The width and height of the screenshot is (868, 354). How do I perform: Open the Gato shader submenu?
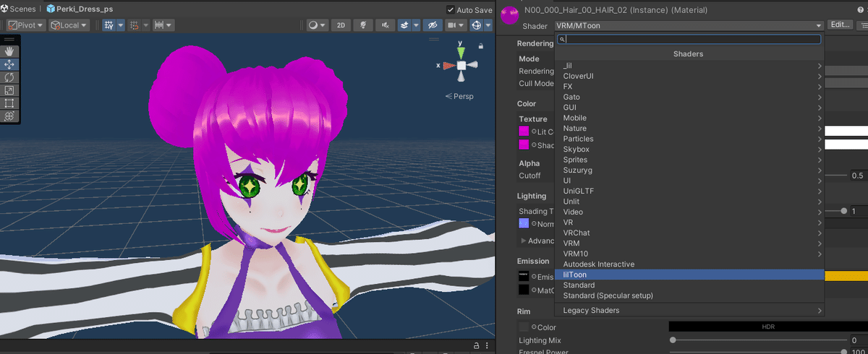(689, 97)
